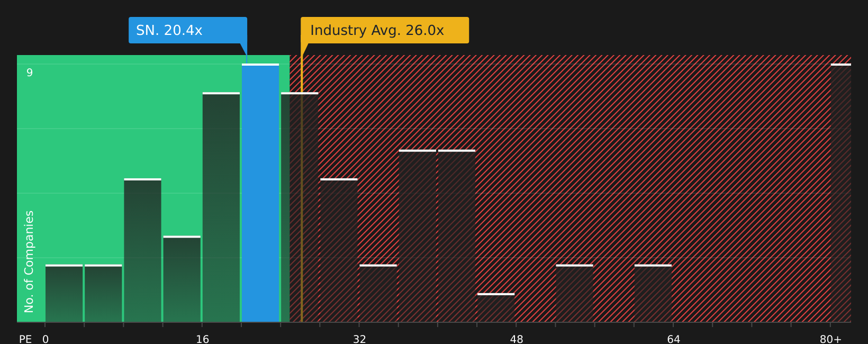Click the PE axis label

(x=25, y=339)
